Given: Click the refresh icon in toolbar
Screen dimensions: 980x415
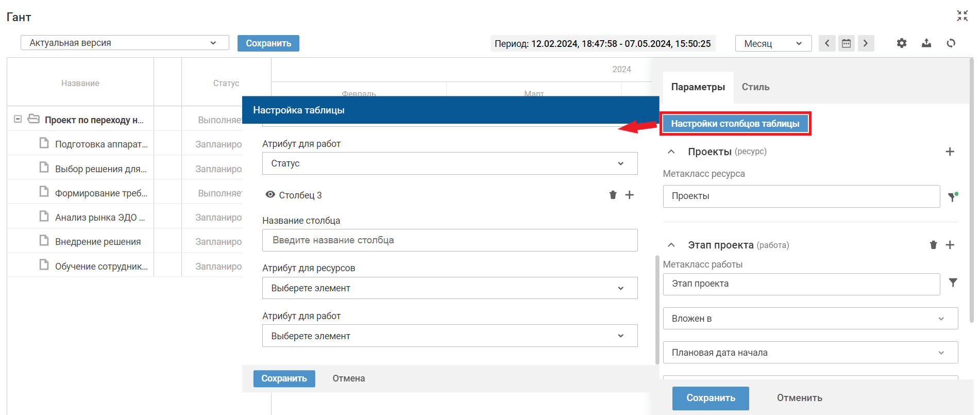Looking at the screenshot, I should click(x=951, y=43).
